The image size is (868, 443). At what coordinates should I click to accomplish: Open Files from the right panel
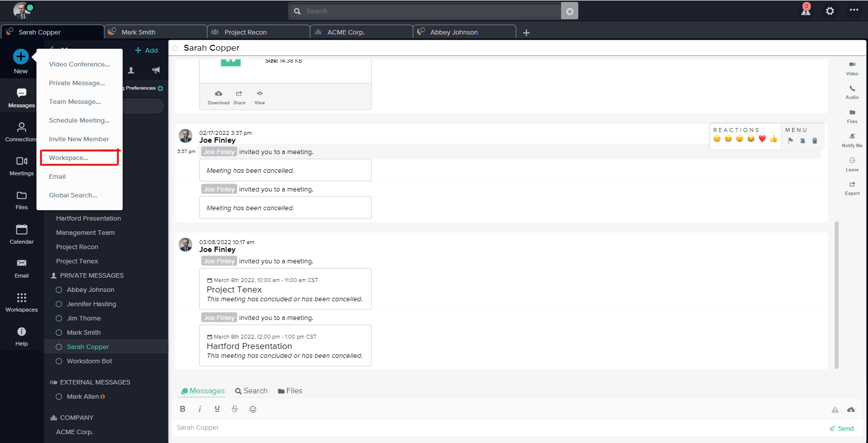click(x=852, y=116)
